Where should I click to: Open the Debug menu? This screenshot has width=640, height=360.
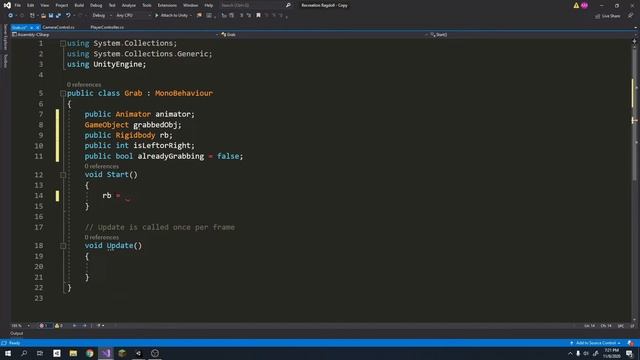click(96, 5)
